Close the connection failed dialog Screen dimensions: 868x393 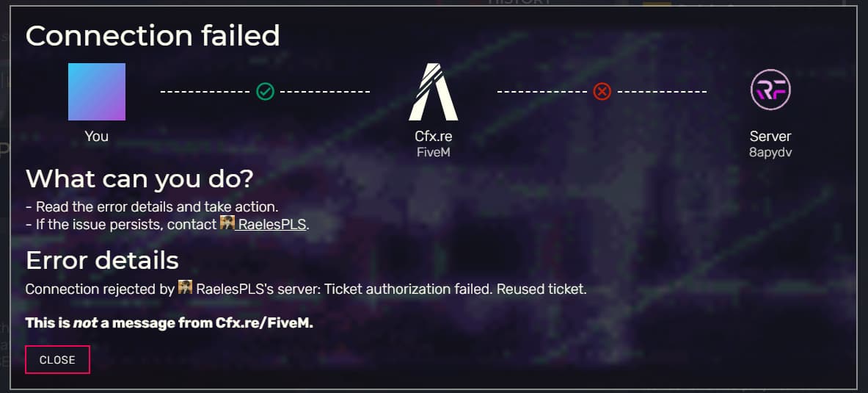click(57, 360)
